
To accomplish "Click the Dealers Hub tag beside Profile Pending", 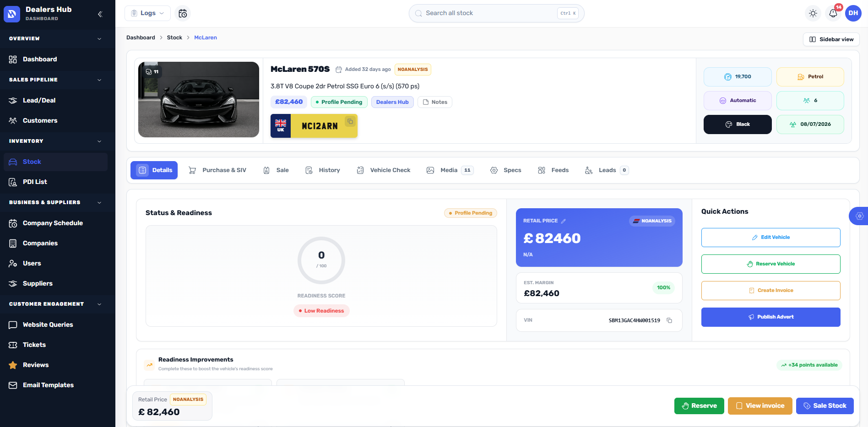I will click(392, 102).
